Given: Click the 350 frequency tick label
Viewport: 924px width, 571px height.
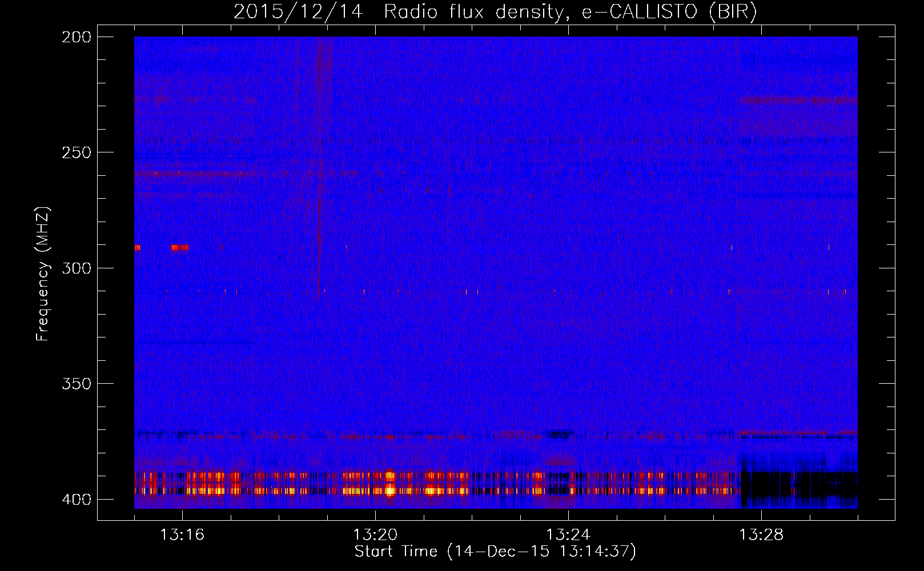Looking at the screenshot, I should (76, 383).
